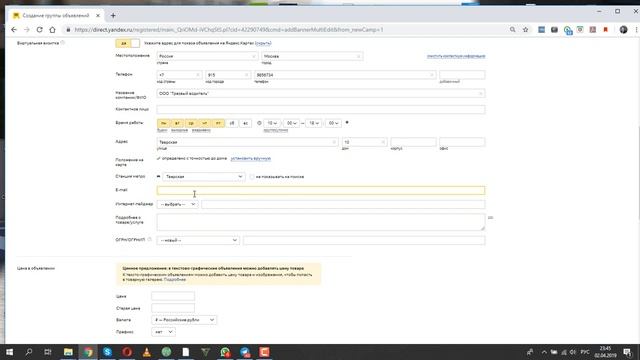Open the end hour dropdown

(313, 123)
